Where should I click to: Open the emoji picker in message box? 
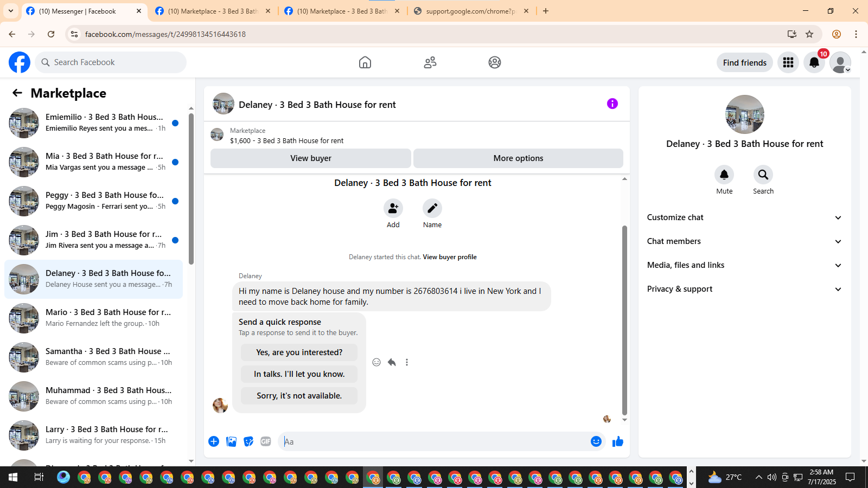pyautogui.click(x=596, y=441)
